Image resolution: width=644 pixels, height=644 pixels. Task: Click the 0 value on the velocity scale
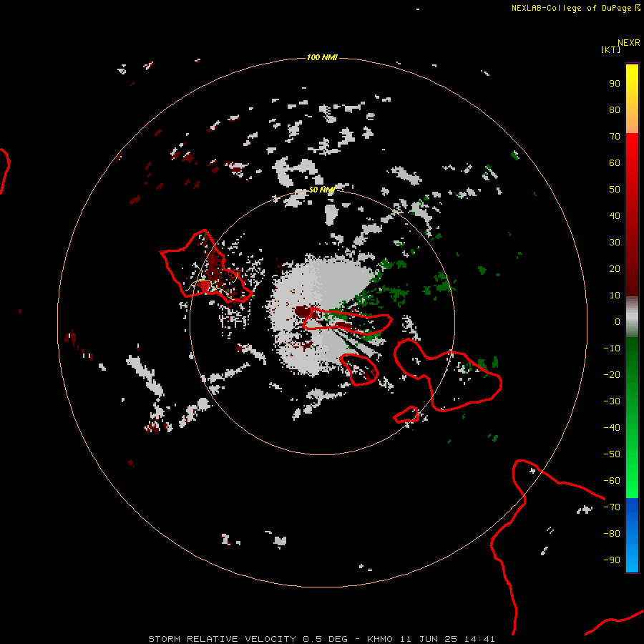click(x=618, y=322)
